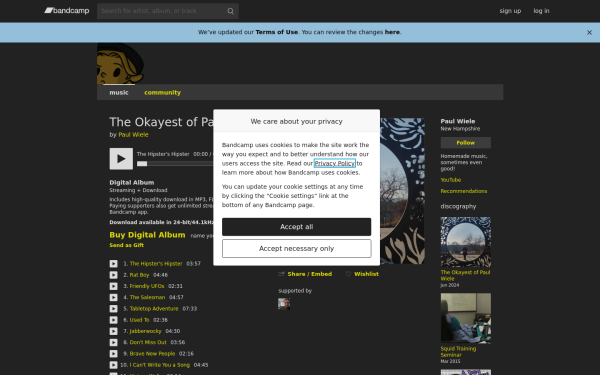The width and height of the screenshot is (600, 375).
Task: Play track 2 Rat Boy
Action: click(114, 275)
